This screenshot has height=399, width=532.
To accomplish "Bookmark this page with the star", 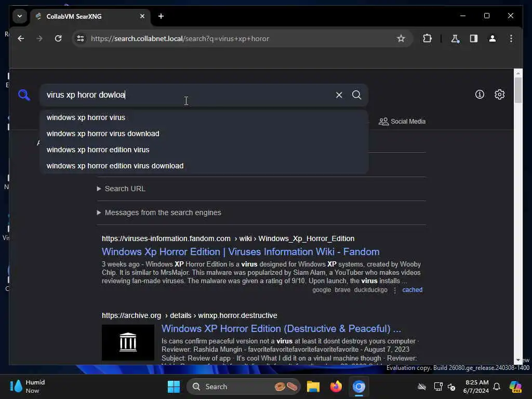I will click(x=401, y=38).
